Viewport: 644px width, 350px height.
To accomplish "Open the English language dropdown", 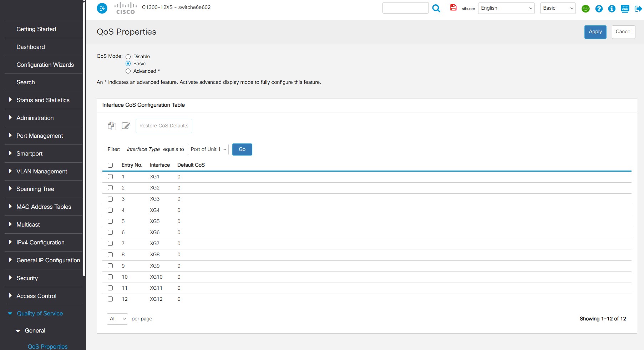I will [506, 8].
